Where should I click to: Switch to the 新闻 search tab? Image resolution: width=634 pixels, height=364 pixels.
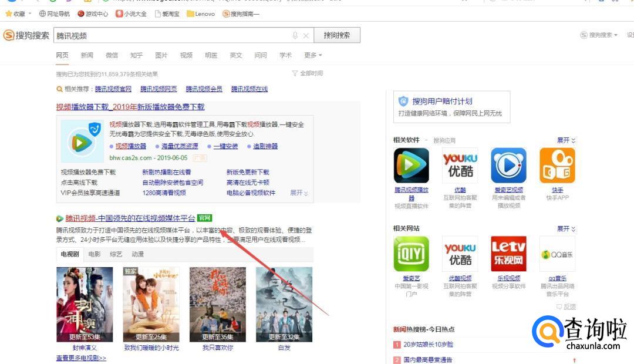click(x=87, y=55)
